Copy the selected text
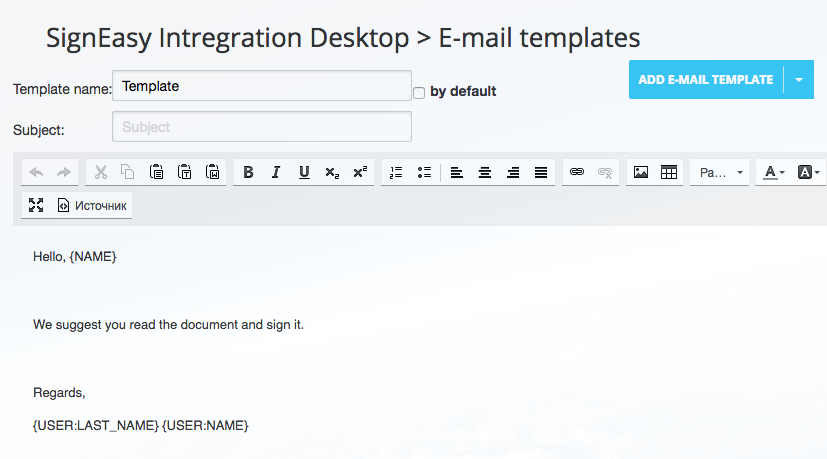The height and width of the screenshot is (459, 827). 128,173
